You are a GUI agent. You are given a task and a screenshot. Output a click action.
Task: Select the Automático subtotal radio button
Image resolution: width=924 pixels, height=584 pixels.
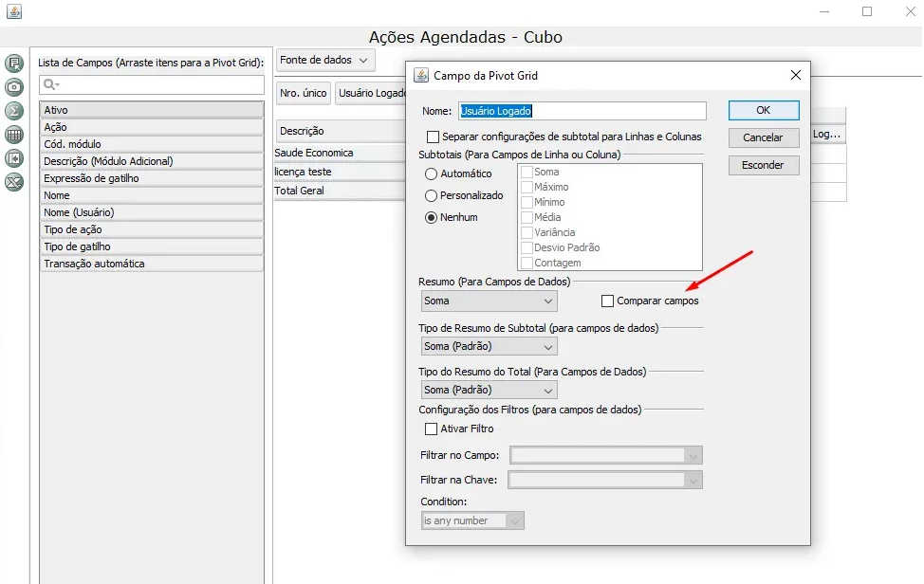tap(431, 173)
